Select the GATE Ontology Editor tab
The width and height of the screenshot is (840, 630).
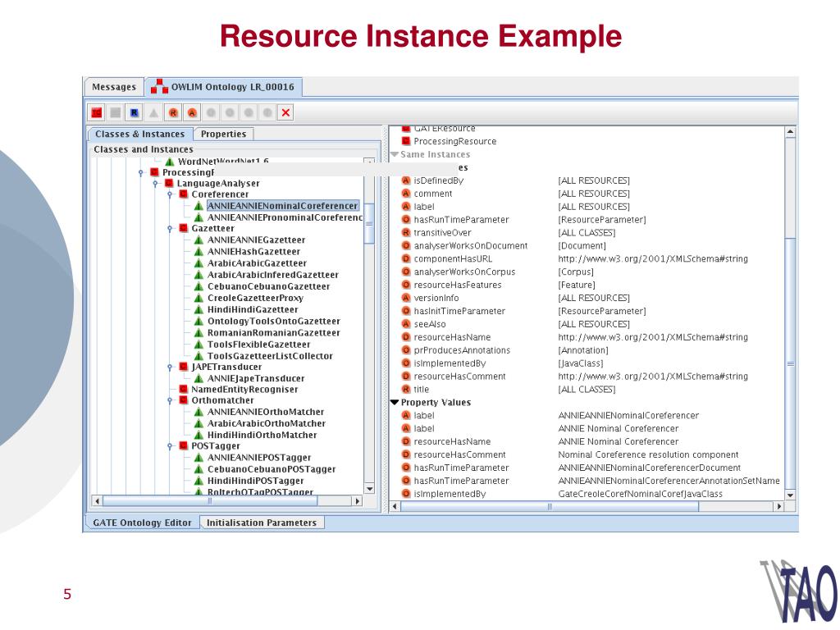point(142,523)
